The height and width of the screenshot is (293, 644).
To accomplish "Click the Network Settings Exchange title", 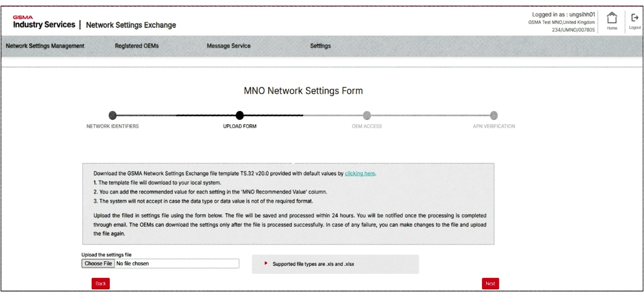I will (131, 25).
